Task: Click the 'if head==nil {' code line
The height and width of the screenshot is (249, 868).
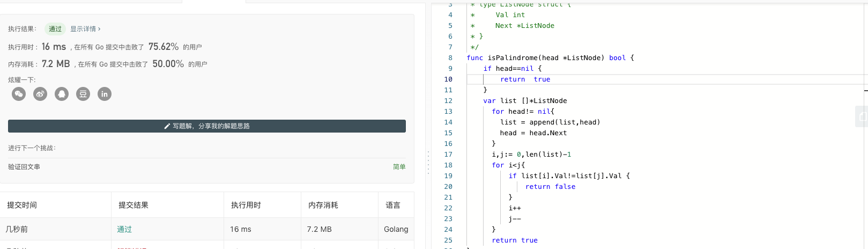Action: click(x=513, y=69)
